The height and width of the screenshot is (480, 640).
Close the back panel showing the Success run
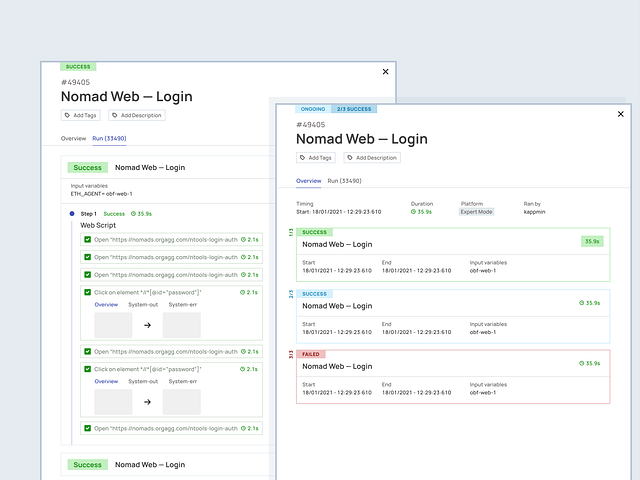tap(386, 72)
